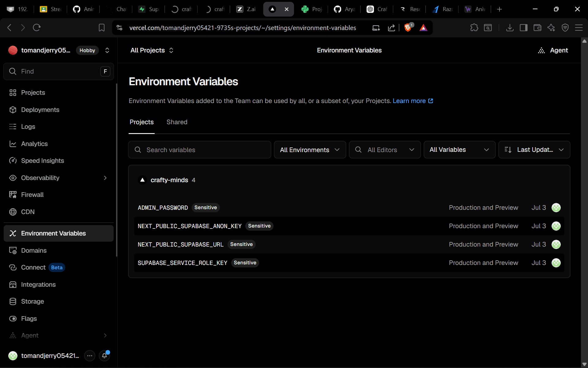Open the user options ellipsis button
Viewport: 588px width, 368px height.
pos(89,356)
